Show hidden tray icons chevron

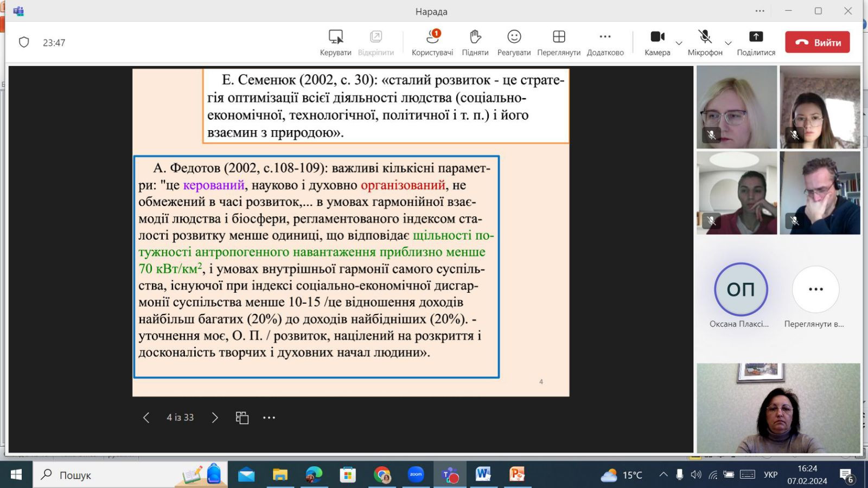[x=663, y=474]
